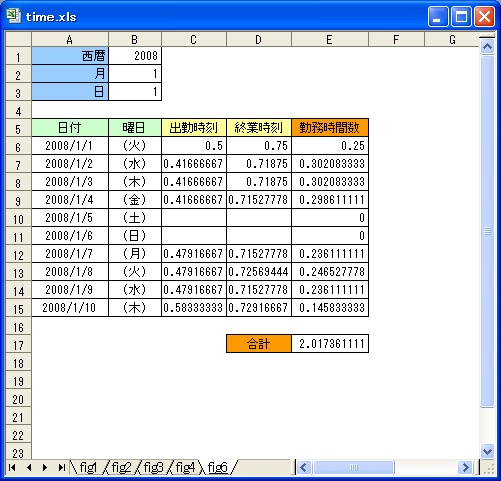Go to first sheet tab arrow
The width and height of the screenshot is (501, 481).
tap(12, 468)
